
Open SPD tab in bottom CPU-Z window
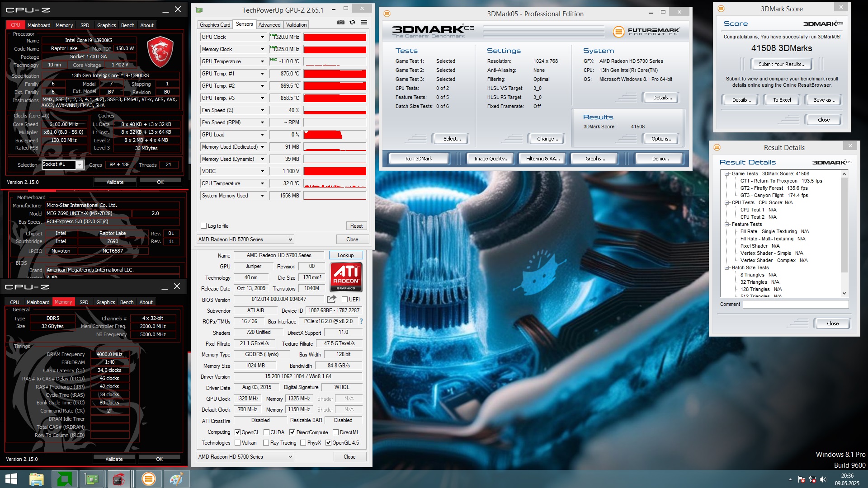point(84,302)
